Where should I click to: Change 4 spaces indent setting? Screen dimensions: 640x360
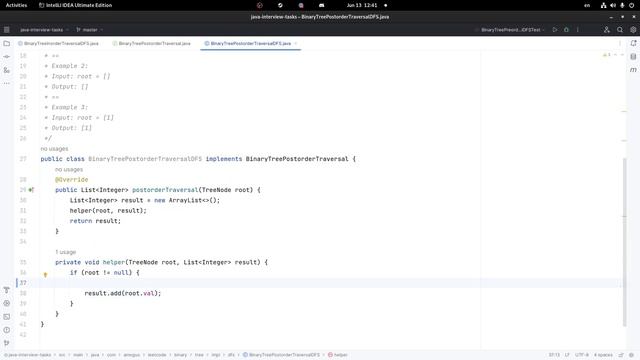(603, 355)
